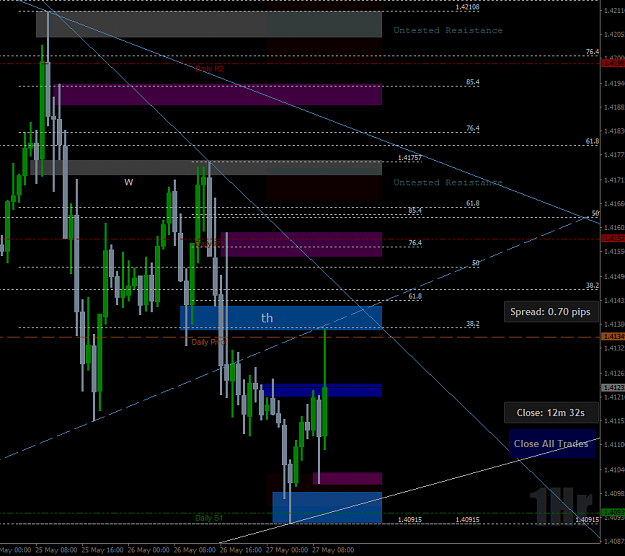Click the 1.42108 price level label

point(467,7)
